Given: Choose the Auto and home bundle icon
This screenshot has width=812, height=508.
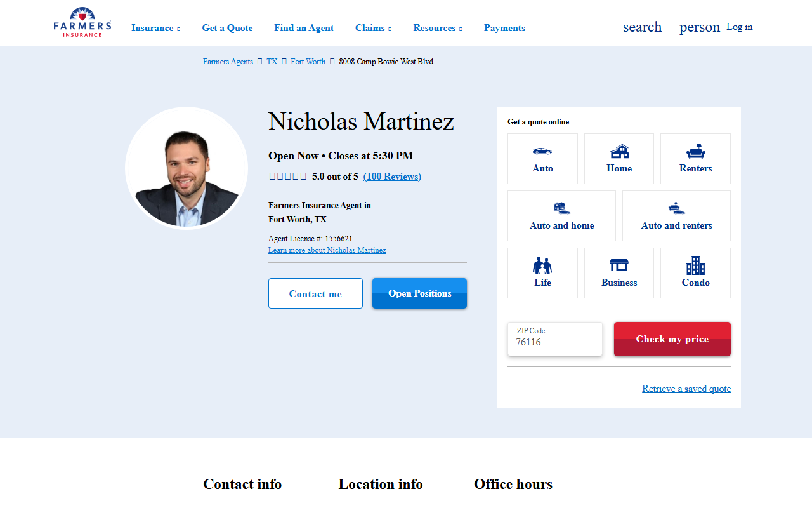Looking at the screenshot, I should (561, 208).
